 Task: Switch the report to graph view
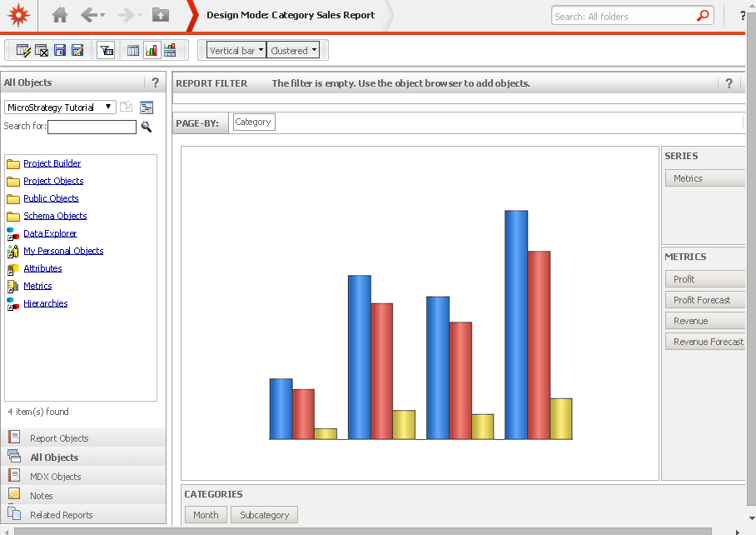[x=152, y=50]
